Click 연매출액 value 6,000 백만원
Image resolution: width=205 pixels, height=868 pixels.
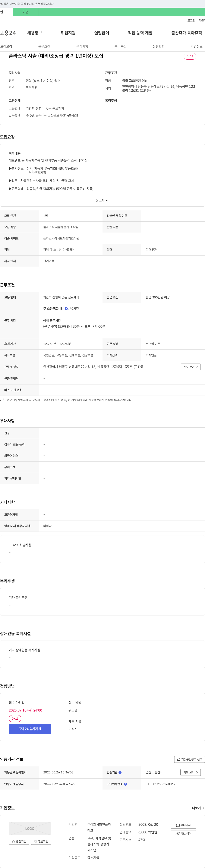(148, 832)
